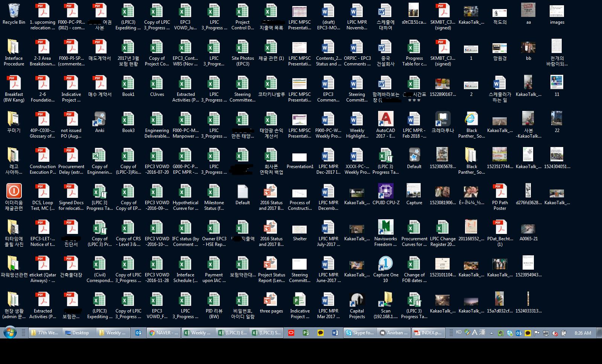Click the volume speaker icon in the tray
This screenshot has height=364, width=602.
click(555, 333)
